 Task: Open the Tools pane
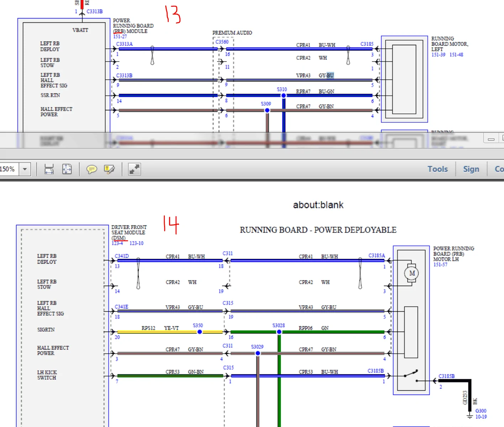[437, 169]
